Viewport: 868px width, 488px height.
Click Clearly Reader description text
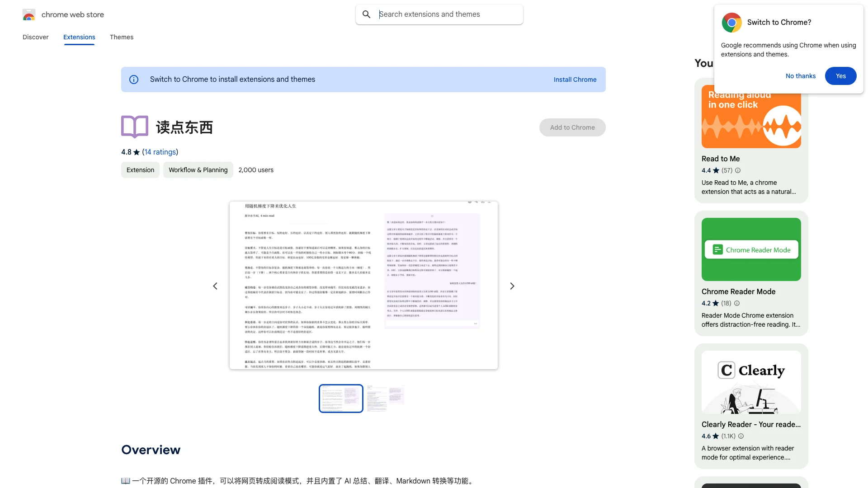coord(748,453)
